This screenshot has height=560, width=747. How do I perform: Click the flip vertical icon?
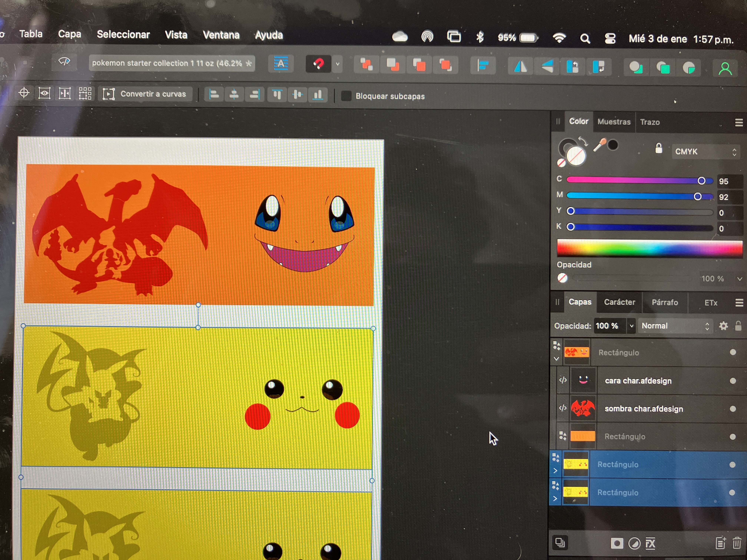coord(547,66)
